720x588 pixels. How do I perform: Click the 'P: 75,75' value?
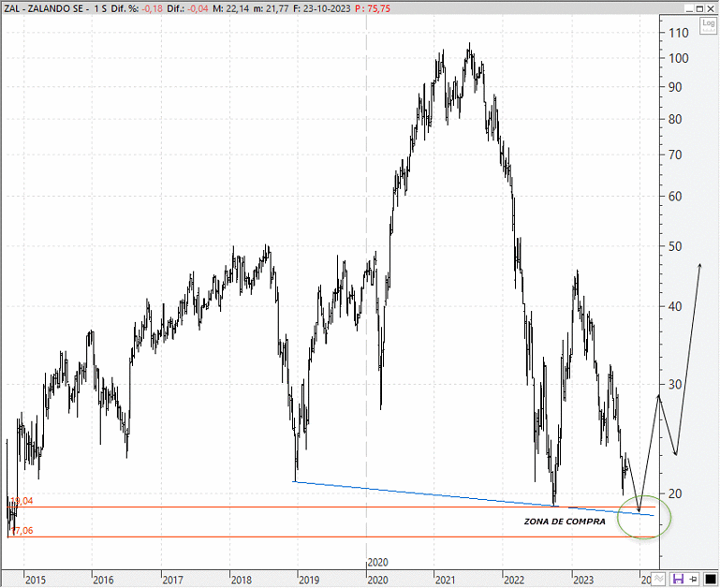[x=373, y=8]
